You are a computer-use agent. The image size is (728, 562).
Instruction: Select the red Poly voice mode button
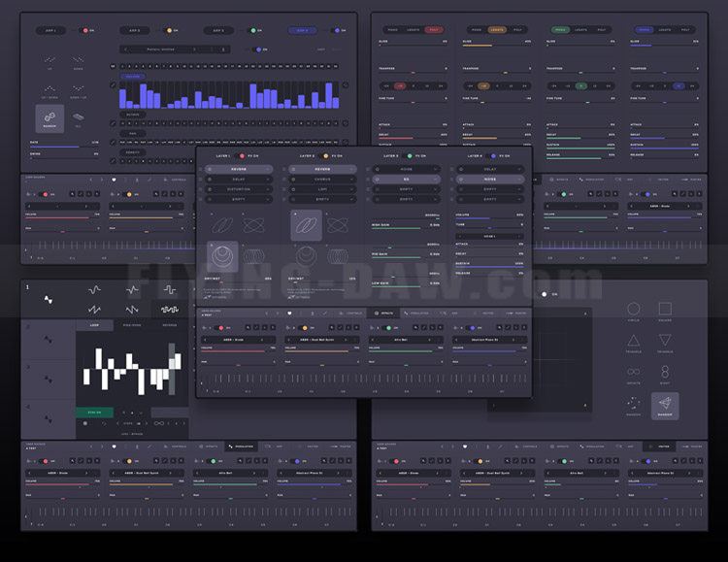434,30
